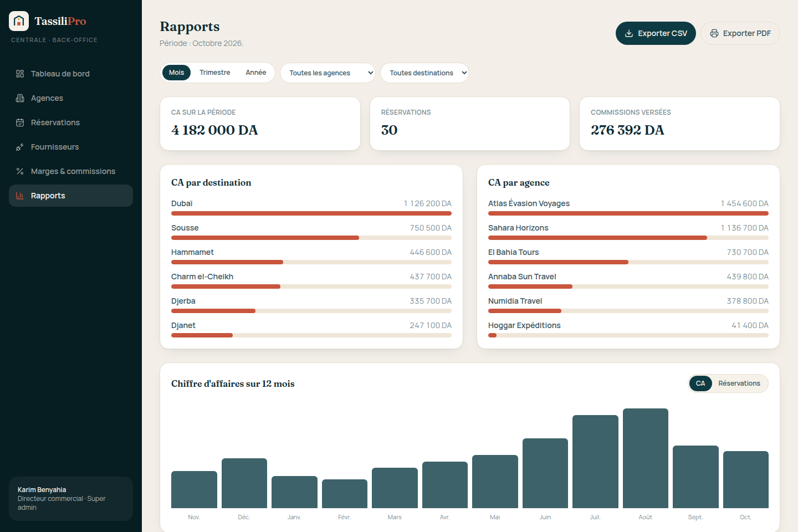Open the Réservations sidebar item
This screenshot has height=532, width=798.
coord(71,122)
